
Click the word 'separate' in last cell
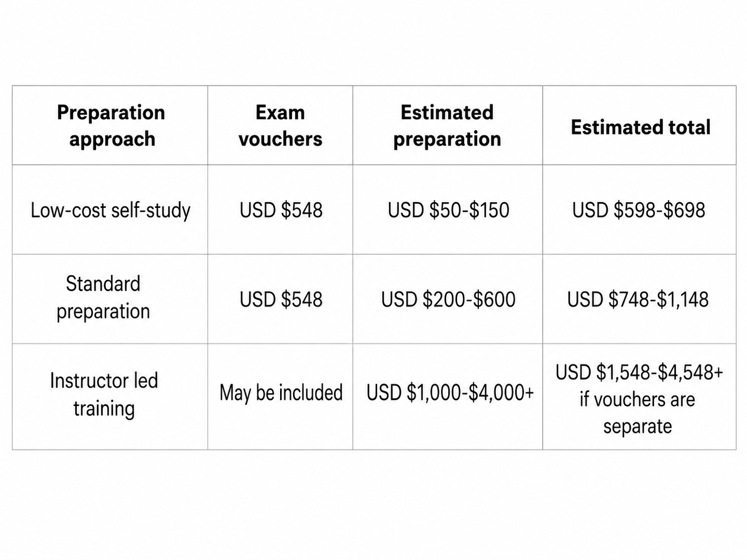tap(638, 427)
